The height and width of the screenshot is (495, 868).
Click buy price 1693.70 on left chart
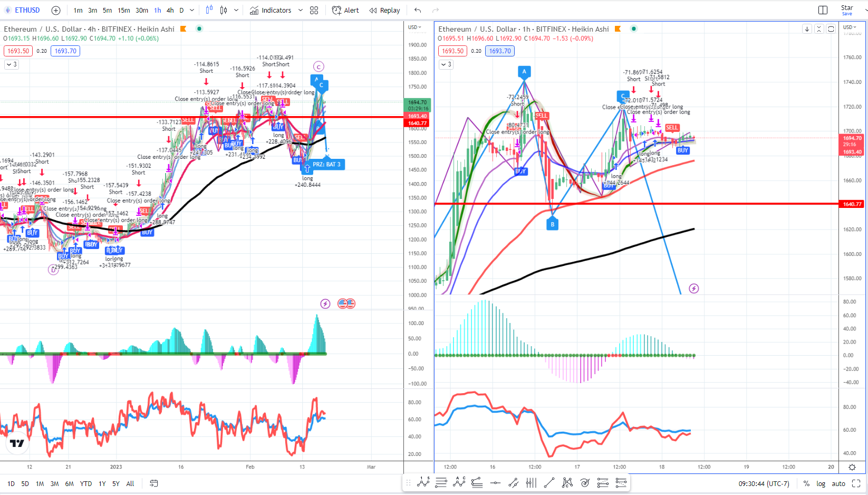tap(65, 51)
